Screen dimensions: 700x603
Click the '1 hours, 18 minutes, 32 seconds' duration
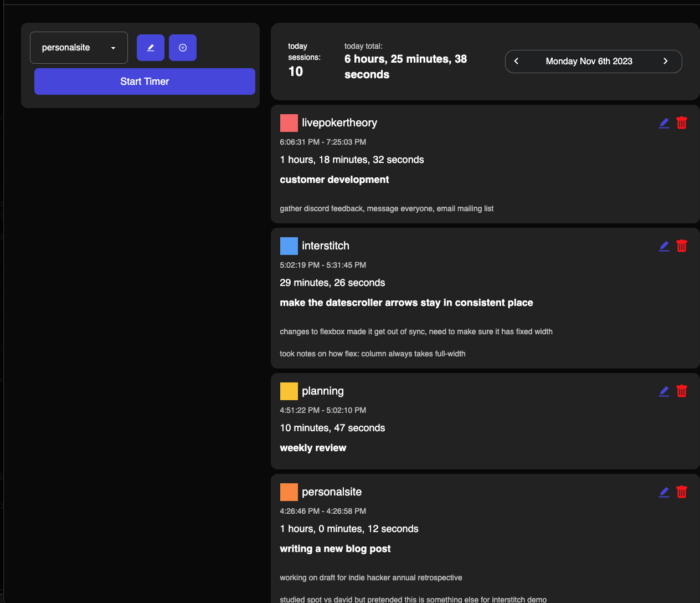[352, 160]
